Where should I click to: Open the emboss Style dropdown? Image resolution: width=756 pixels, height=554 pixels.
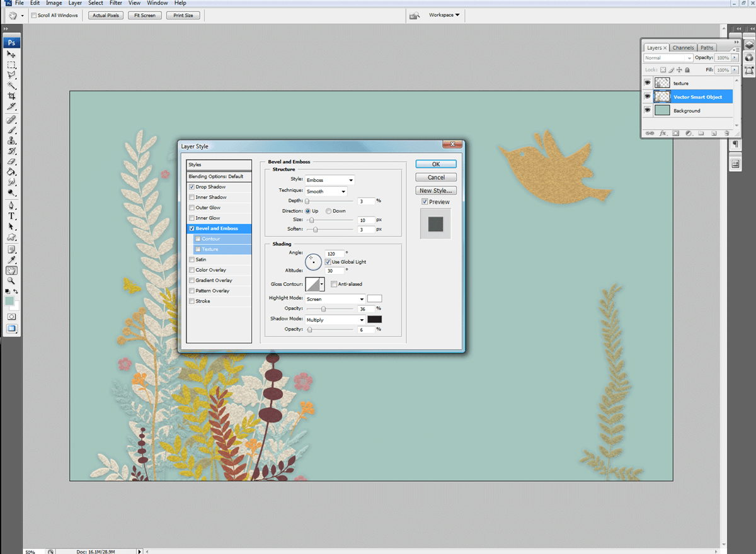click(x=329, y=180)
